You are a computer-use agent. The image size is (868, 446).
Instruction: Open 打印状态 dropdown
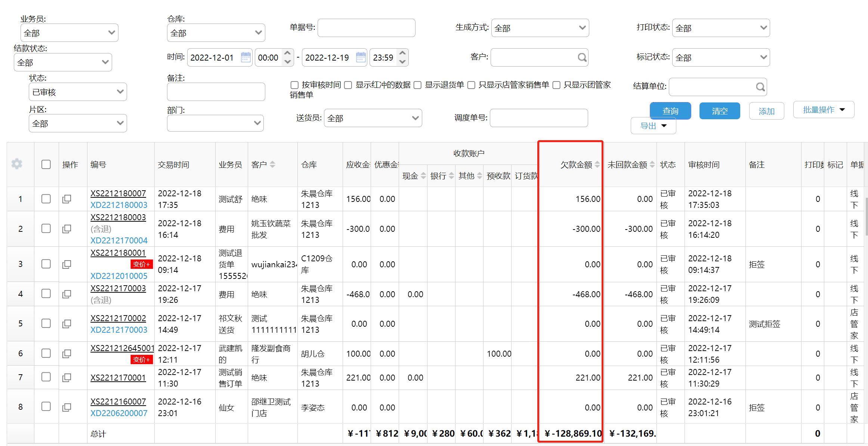[721, 28]
